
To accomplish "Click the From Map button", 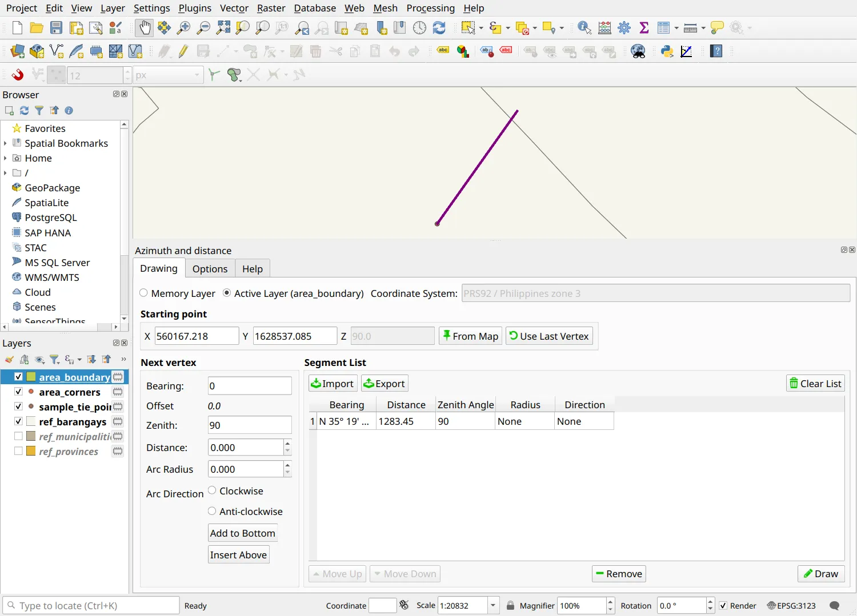I will 471,336.
